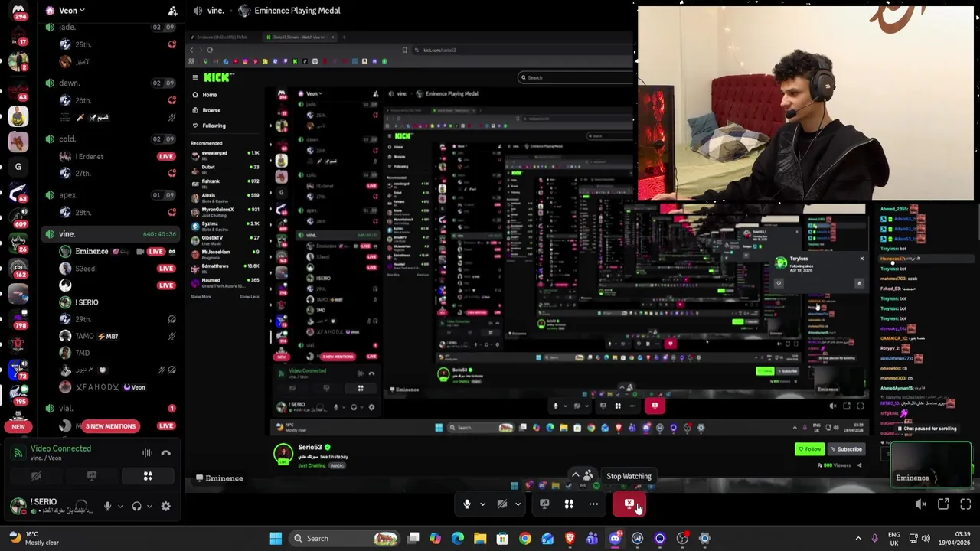Open Brave browser from taskbar
980x551 pixels.
[570, 538]
